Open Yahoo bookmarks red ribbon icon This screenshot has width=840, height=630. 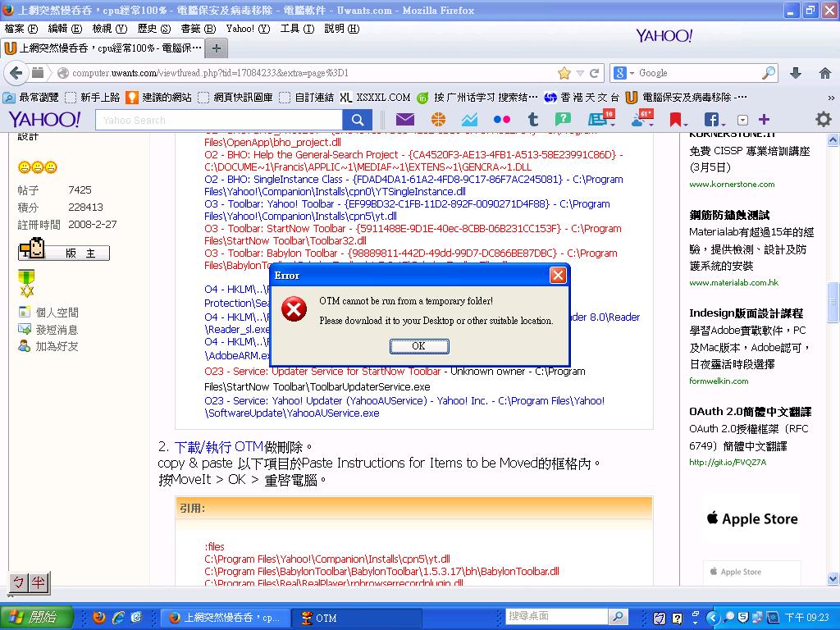[677, 120]
